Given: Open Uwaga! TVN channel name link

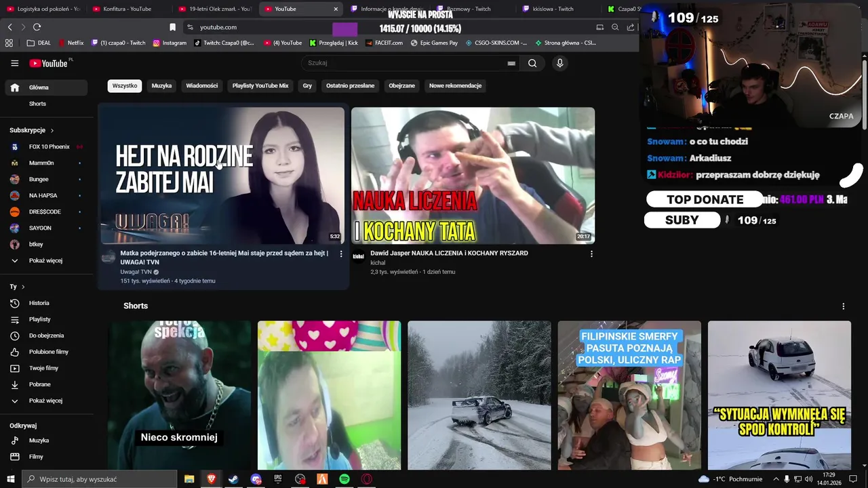Looking at the screenshot, I should point(136,272).
